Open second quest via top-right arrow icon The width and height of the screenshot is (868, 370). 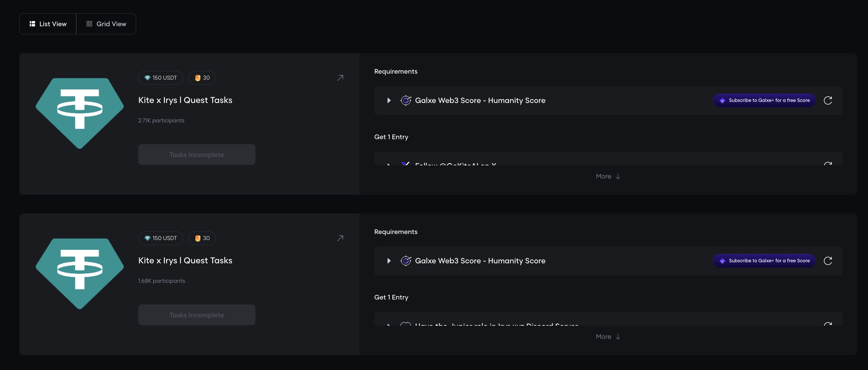pyautogui.click(x=340, y=238)
